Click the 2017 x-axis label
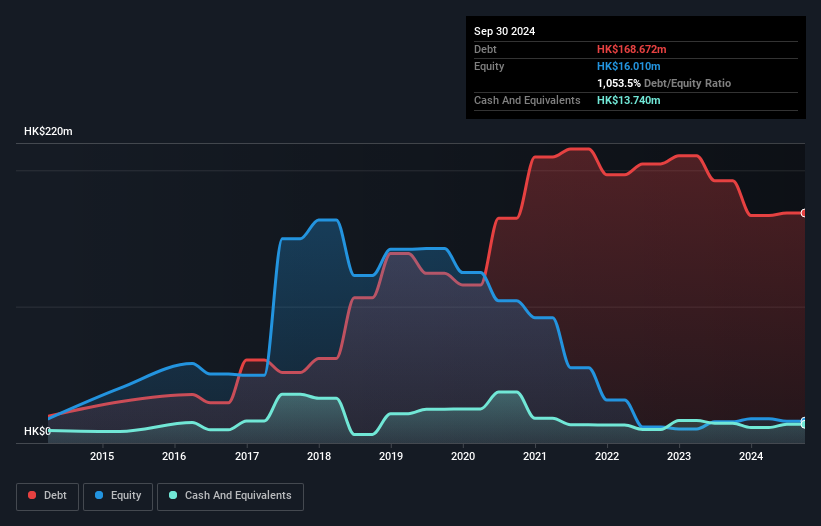This screenshot has width=821, height=526. click(247, 456)
